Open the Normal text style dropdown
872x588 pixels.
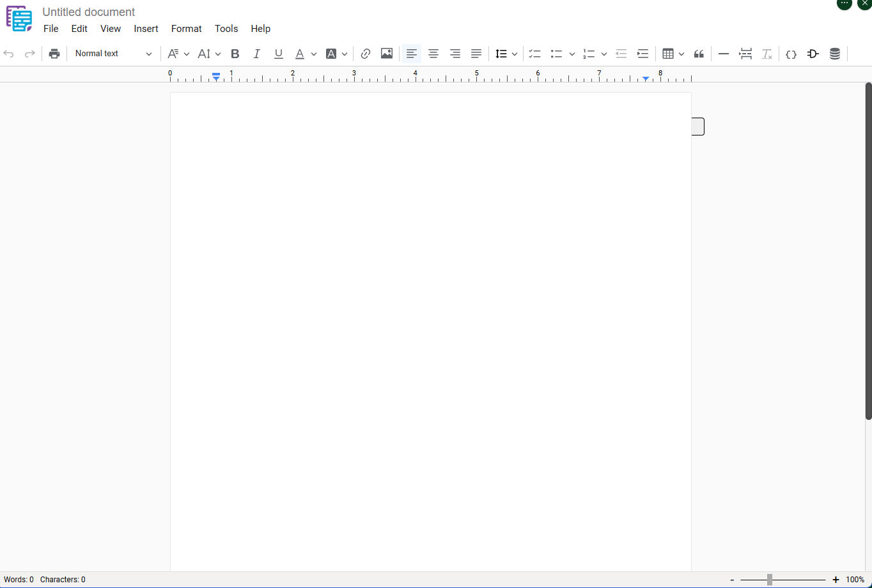(113, 54)
